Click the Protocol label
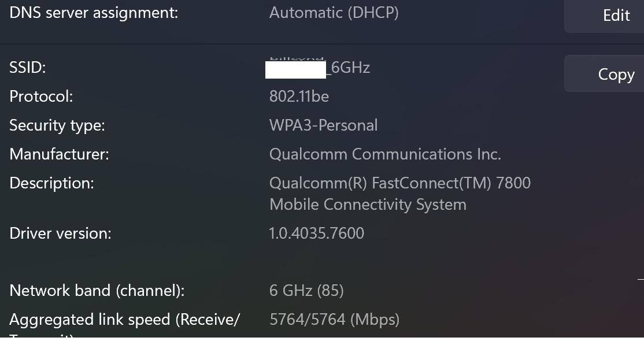Viewport: 644px width, 341px height. 41,97
